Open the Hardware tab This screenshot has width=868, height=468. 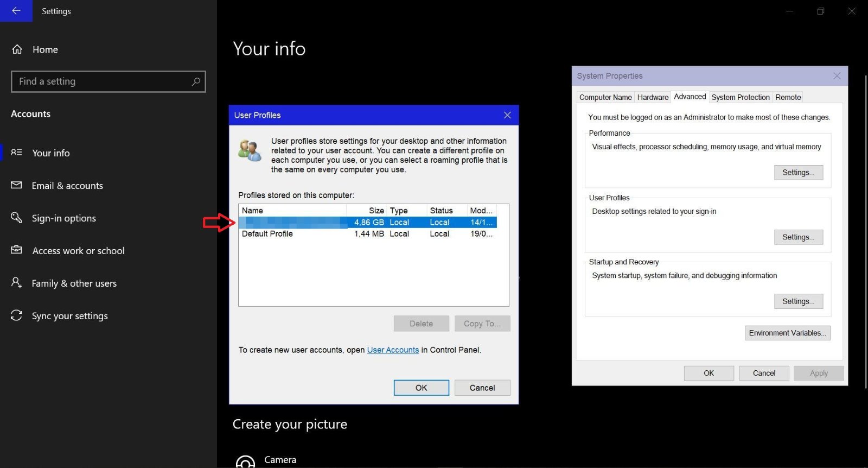tap(653, 97)
